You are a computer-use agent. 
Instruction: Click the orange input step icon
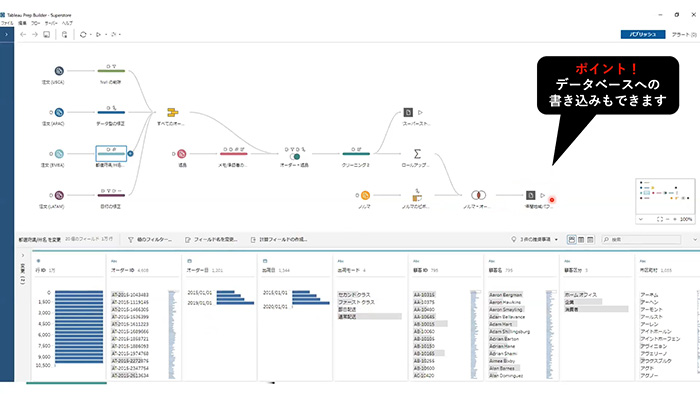365,195
